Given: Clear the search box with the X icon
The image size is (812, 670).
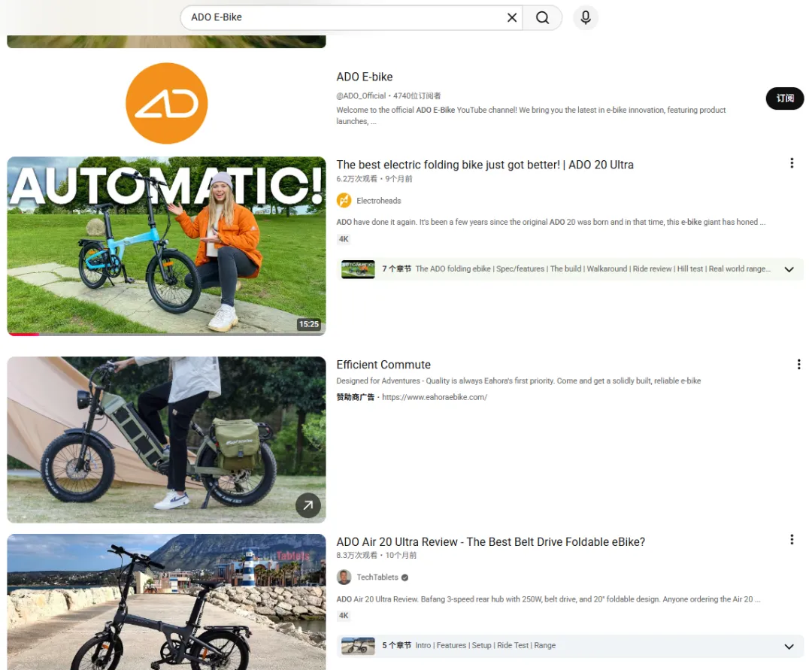Looking at the screenshot, I should click(512, 17).
